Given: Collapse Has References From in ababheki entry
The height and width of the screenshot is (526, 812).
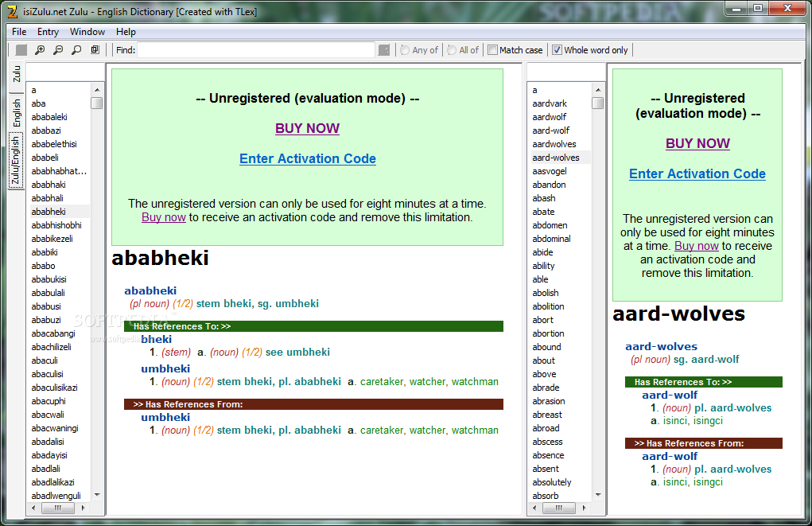Looking at the screenshot, I should 313,404.
